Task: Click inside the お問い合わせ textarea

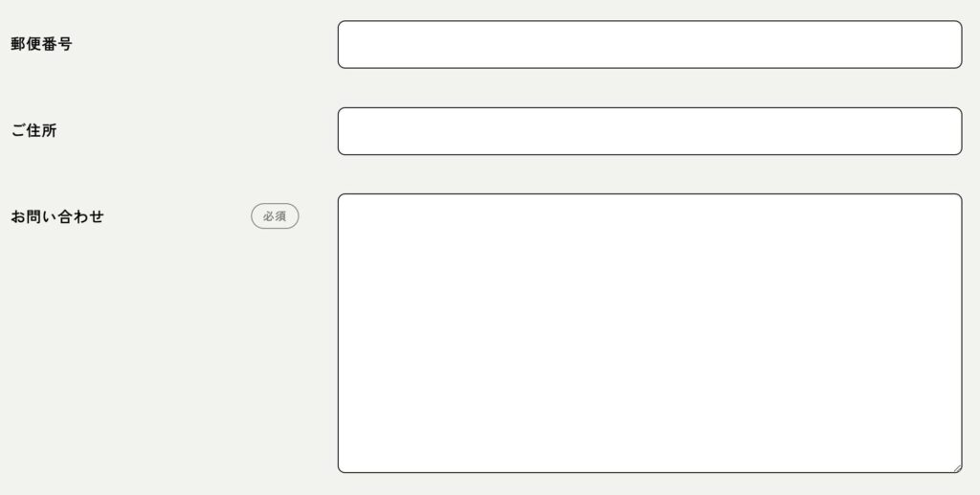Action: [x=650, y=333]
